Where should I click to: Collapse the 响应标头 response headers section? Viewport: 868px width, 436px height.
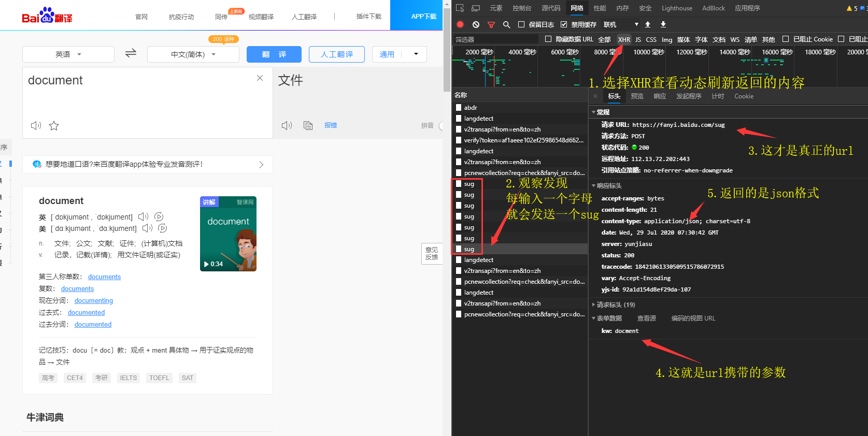[594, 186]
